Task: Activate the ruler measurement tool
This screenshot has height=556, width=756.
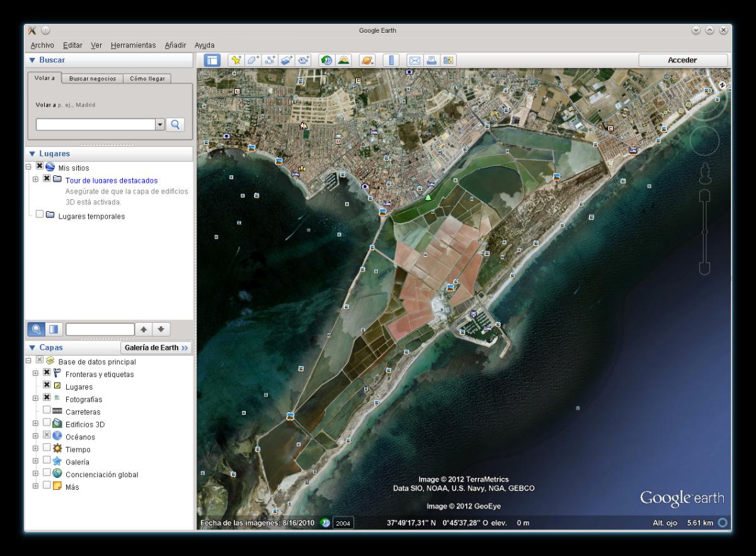Action: point(391,61)
